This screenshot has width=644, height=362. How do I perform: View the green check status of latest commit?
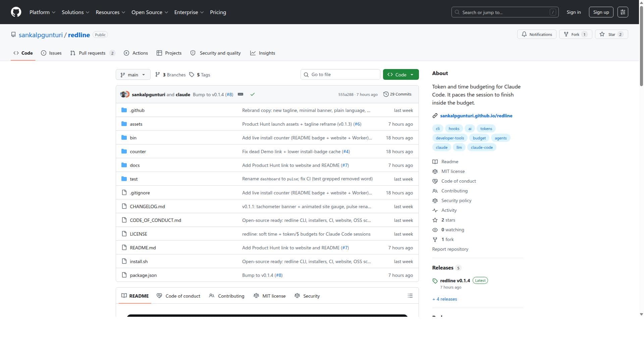[x=253, y=95]
